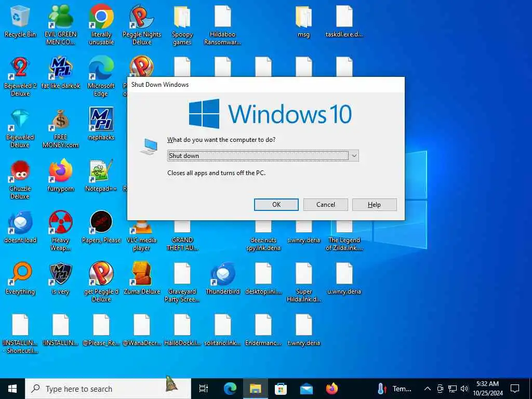Open the network status tray icon

coord(452,389)
